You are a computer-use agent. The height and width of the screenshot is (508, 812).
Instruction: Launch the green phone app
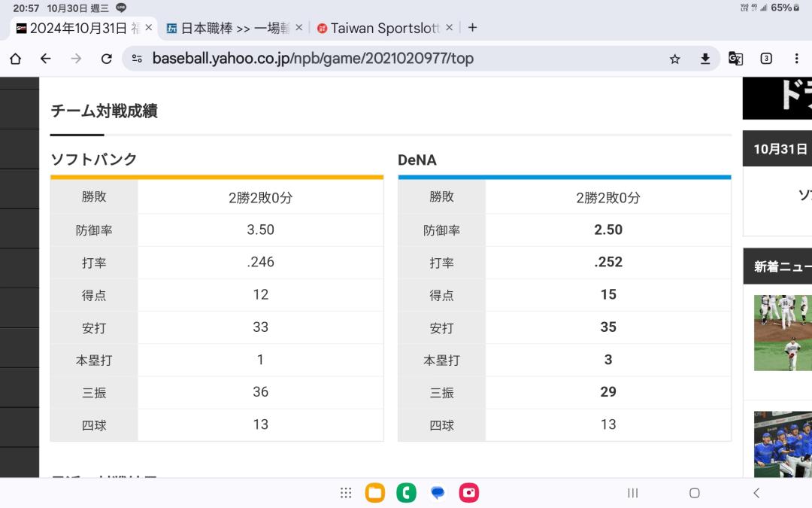pyautogui.click(x=407, y=493)
